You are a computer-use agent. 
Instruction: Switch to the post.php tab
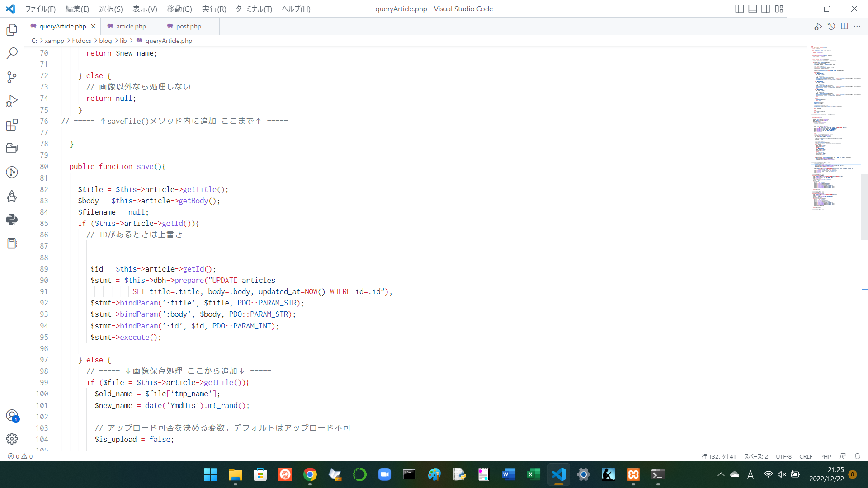[x=189, y=26]
